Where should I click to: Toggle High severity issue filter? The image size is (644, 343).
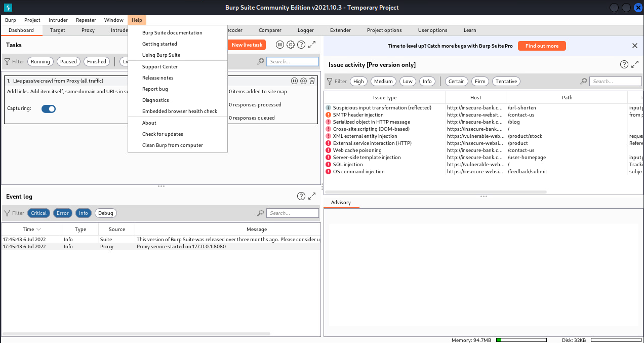tap(358, 82)
